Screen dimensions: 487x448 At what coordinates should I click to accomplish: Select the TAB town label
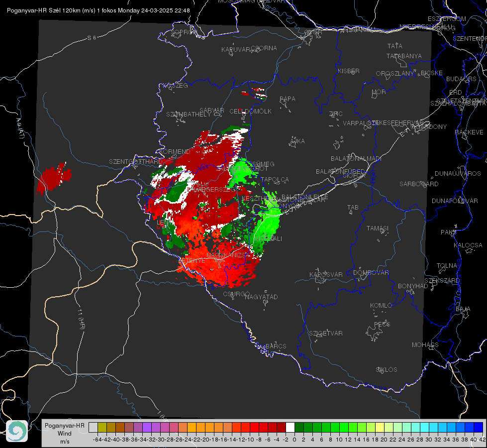[x=353, y=208]
